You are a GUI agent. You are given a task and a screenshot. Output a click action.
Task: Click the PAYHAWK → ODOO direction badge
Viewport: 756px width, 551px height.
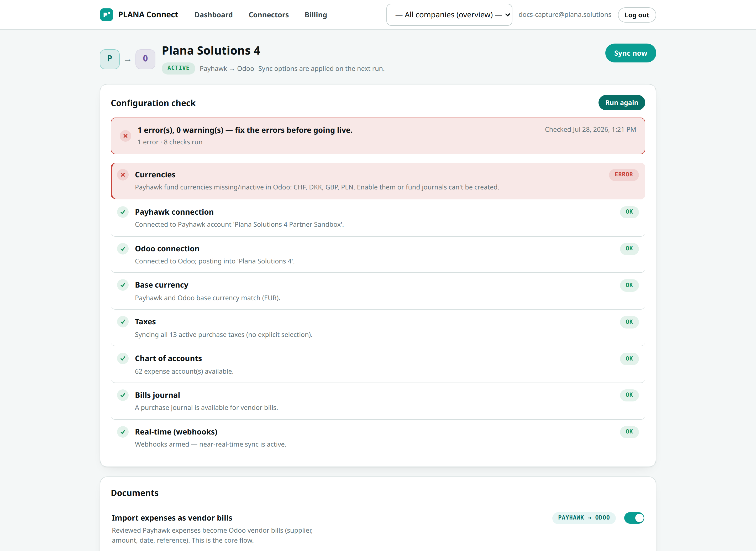tap(584, 518)
